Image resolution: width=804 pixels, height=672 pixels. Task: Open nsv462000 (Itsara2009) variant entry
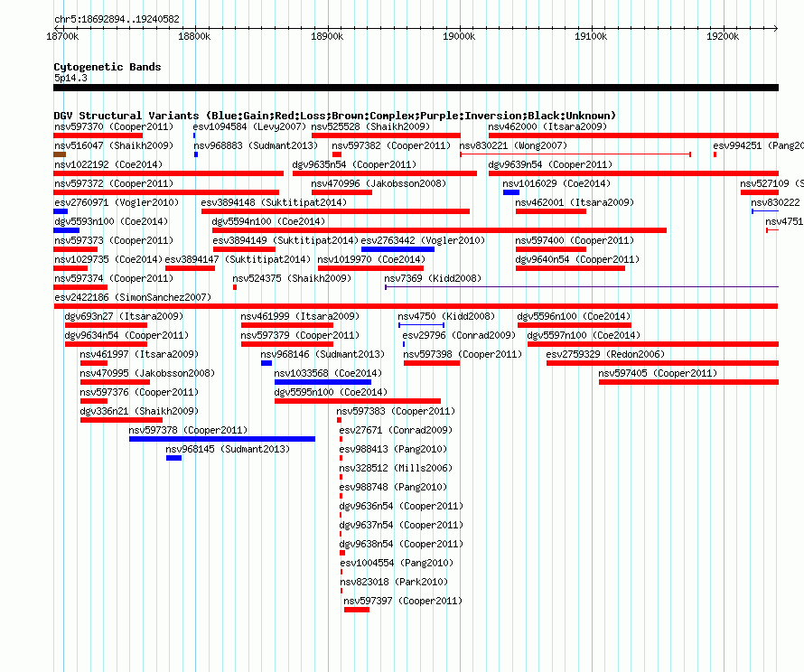pyautogui.click(x=547, y=126)
